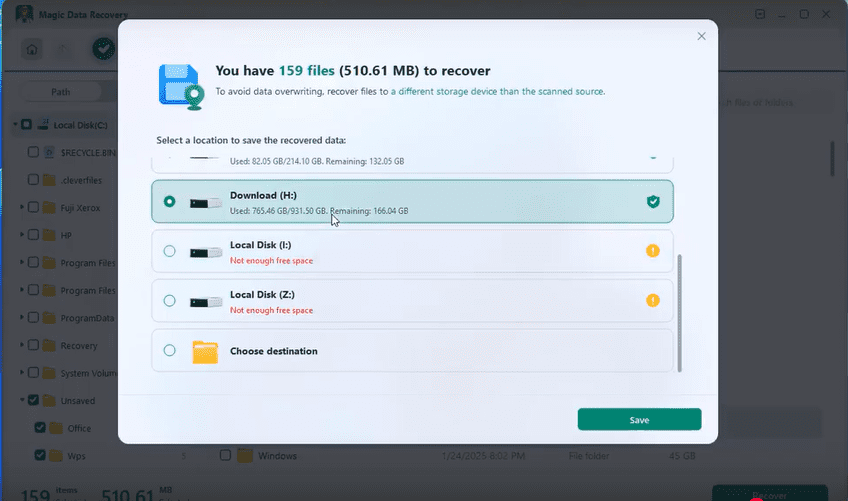Click the green checkmark icon in main toolbar
This screenshot has height=501, width=848.
click(103, 49)
